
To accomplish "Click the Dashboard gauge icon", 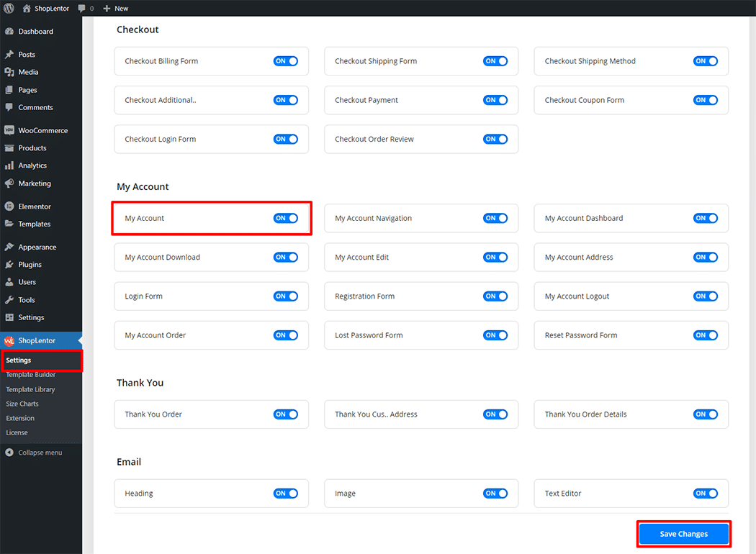I will pyautogui.click(x=9, y=32).
